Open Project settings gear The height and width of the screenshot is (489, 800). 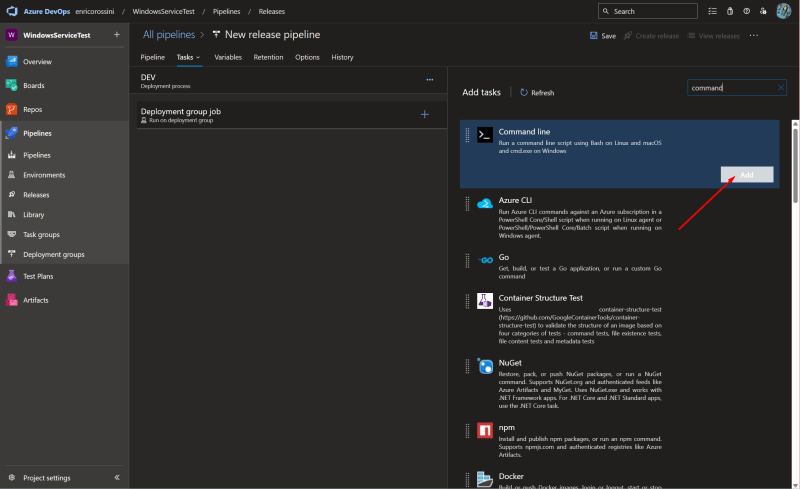coord(12,478)
